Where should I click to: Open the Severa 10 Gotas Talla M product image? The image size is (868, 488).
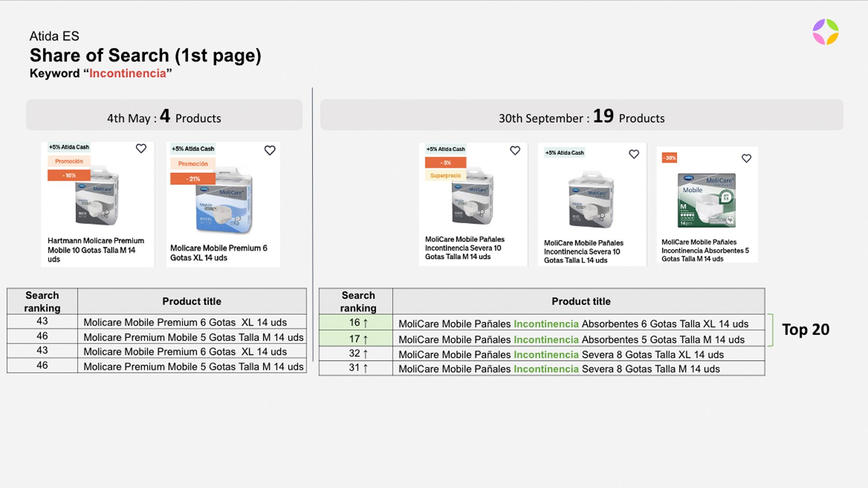(472, 197)
